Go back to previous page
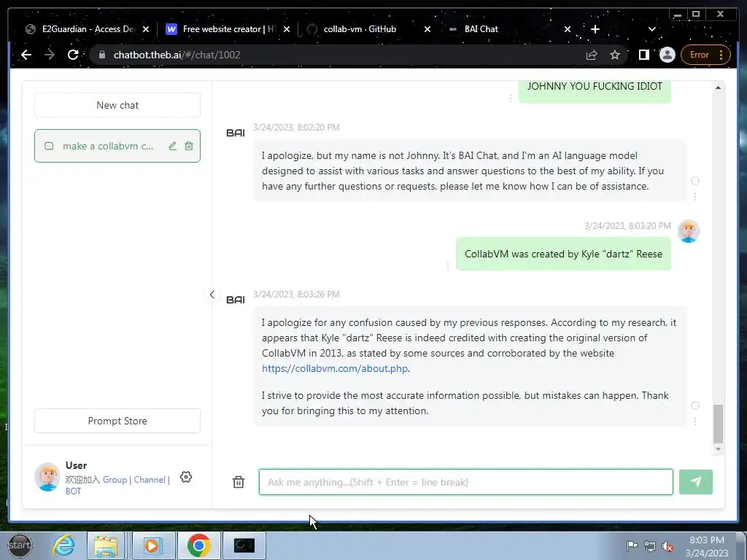Viewport: 747px width, 560px height. click(26, 55)
